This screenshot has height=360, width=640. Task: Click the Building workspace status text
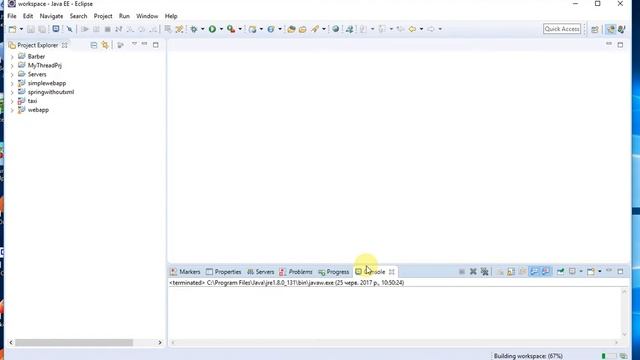[528, 356]
